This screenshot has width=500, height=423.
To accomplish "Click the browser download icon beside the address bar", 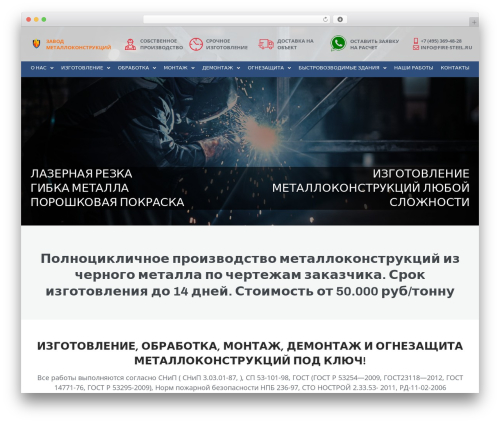I will (340, 20).
